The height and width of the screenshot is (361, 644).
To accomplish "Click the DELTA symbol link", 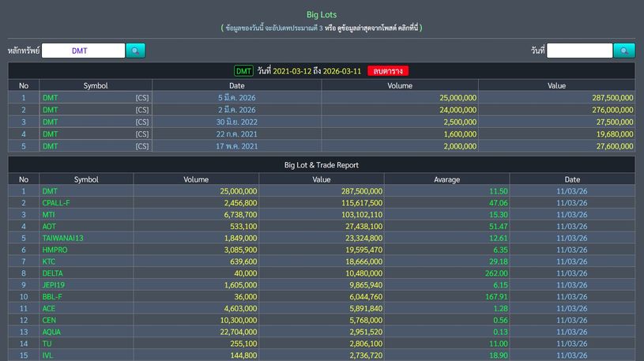I will tap(53, 273).
